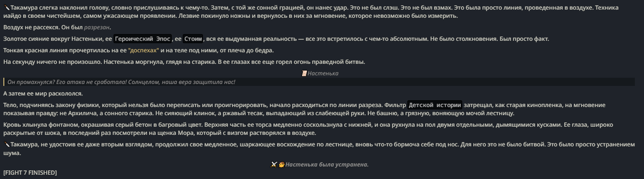Click the knife icon before "Такамура, не удостоив"

tap(6, 144)
